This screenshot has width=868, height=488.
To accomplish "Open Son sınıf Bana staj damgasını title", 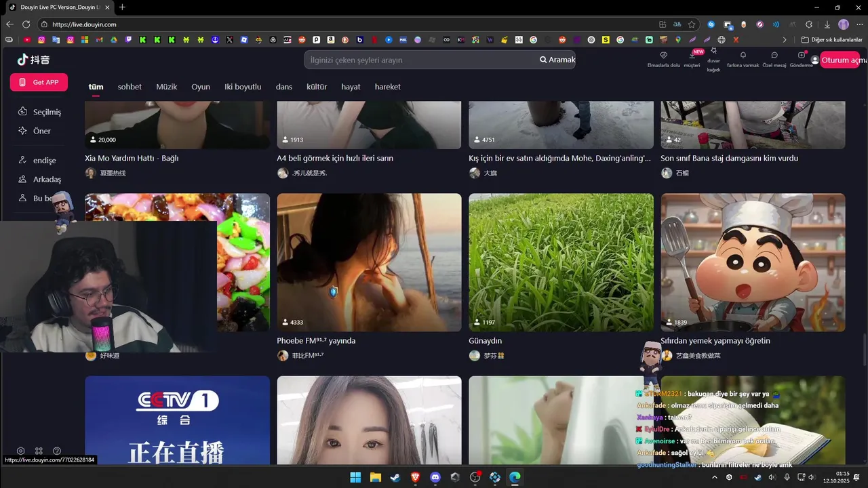I will tap(729, 158).
